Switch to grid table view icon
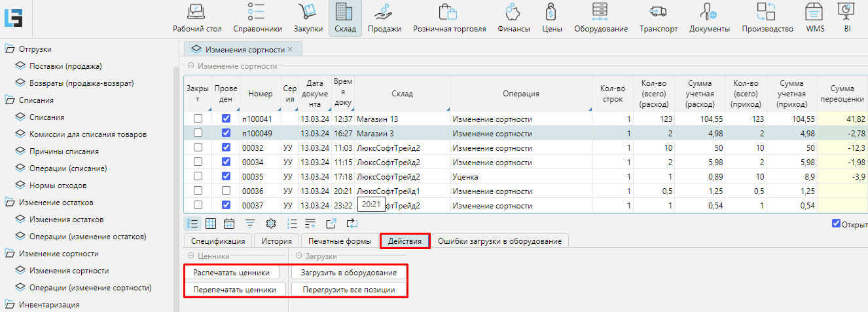The height and width of the screenshot is (312, 868). (211, 224)
